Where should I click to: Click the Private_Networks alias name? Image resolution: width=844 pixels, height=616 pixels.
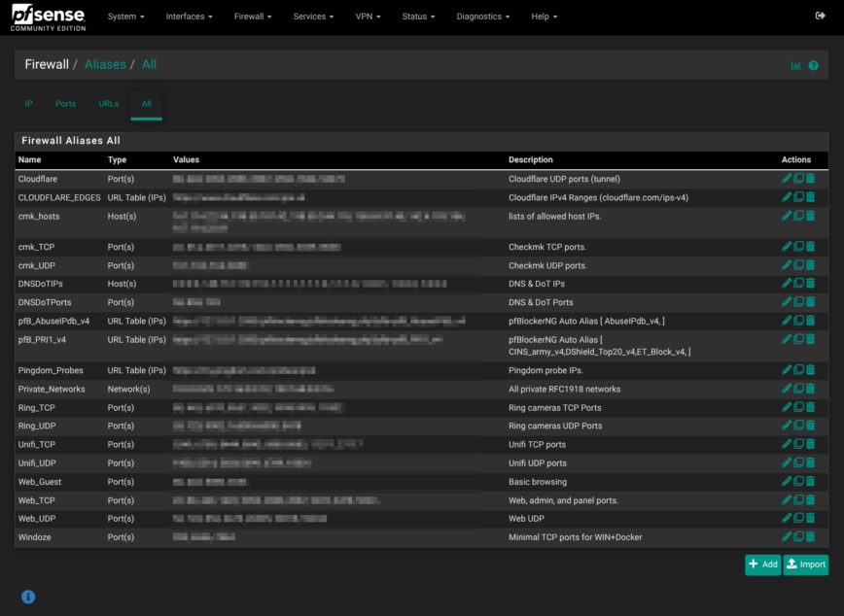(x=52, y=389)
